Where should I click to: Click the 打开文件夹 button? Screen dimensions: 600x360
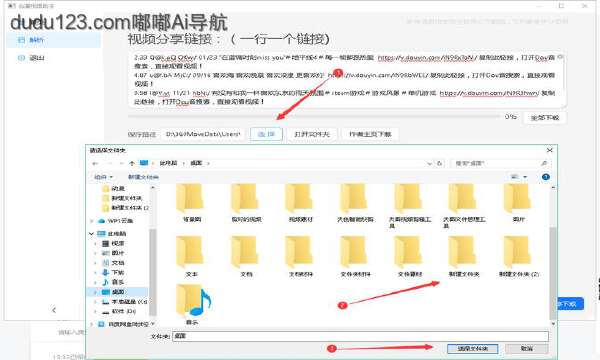click(x=311, y=134)
